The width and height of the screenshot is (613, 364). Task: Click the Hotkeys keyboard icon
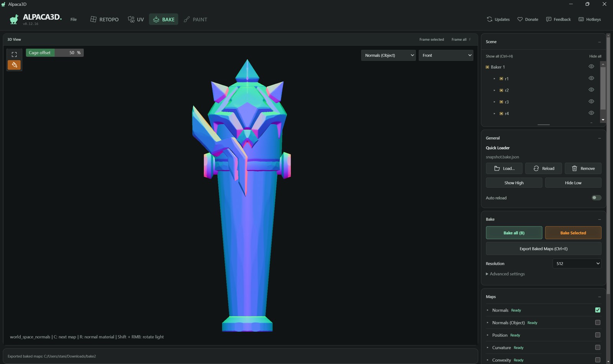tap(581, 19)
